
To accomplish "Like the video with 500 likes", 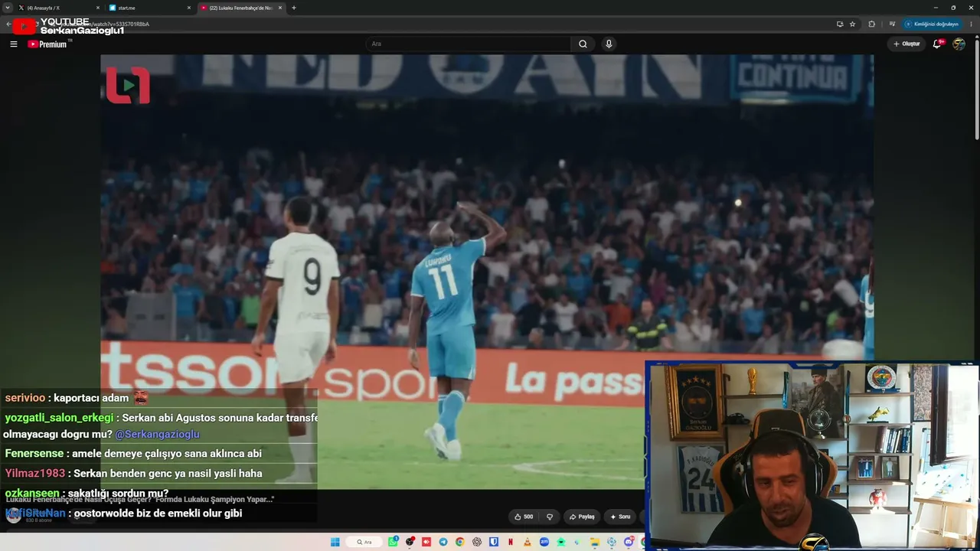I will click(x=524, y=517).
